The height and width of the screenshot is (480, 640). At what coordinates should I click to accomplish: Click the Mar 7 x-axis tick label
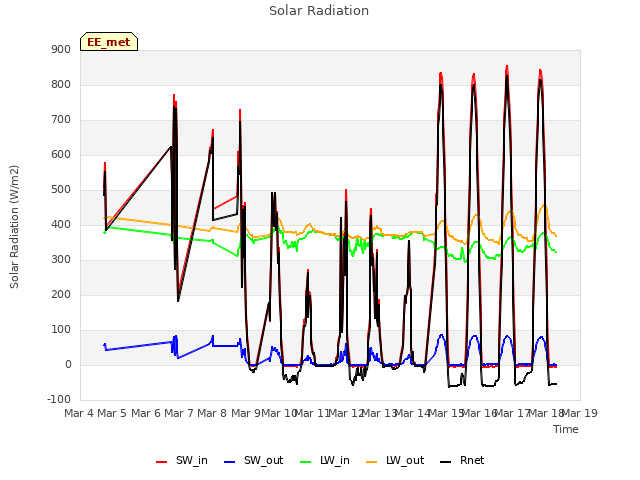click(x=179, y=413)
